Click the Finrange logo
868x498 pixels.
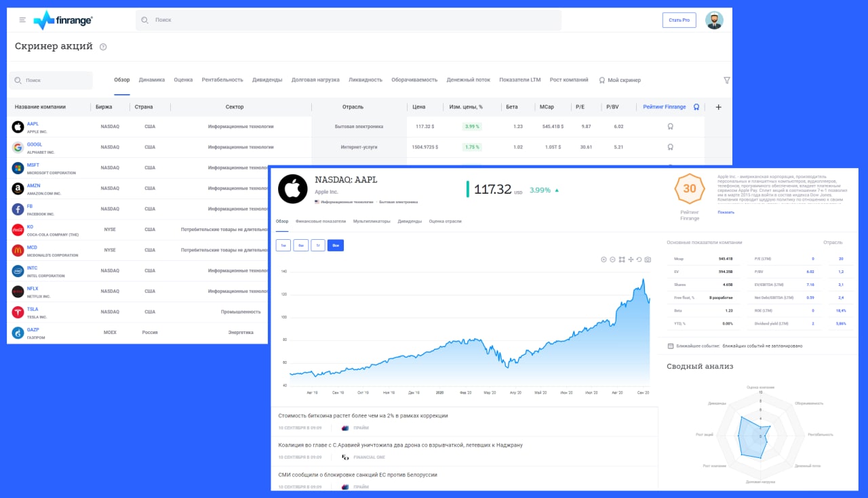[63, 20]
